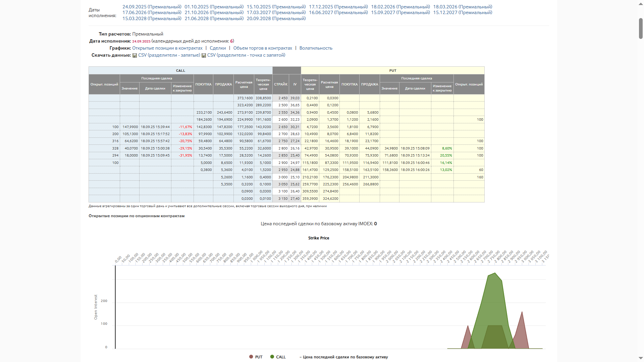
Task: Toggle the CALL series legend marker
Action: [x=272, y=357]
